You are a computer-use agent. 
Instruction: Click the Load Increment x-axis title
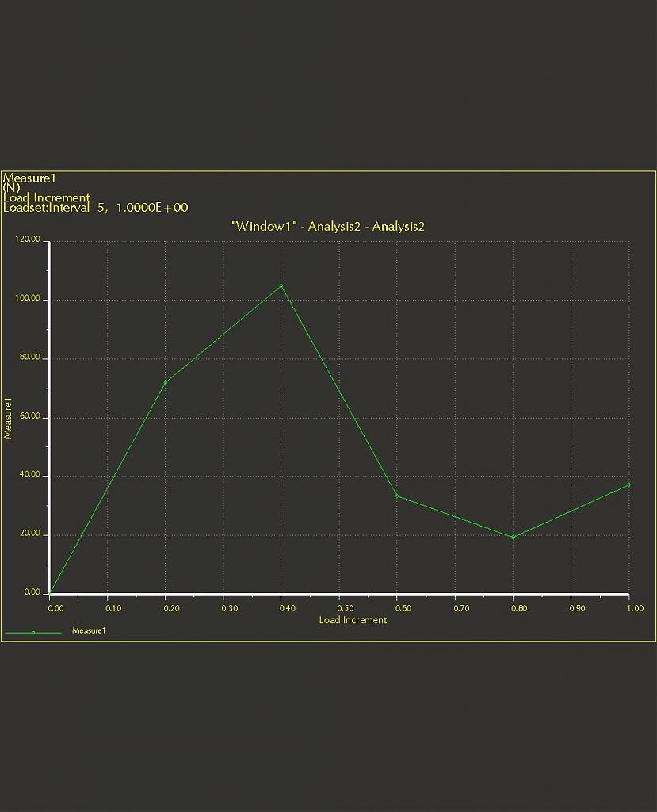[x=353, y=620]
